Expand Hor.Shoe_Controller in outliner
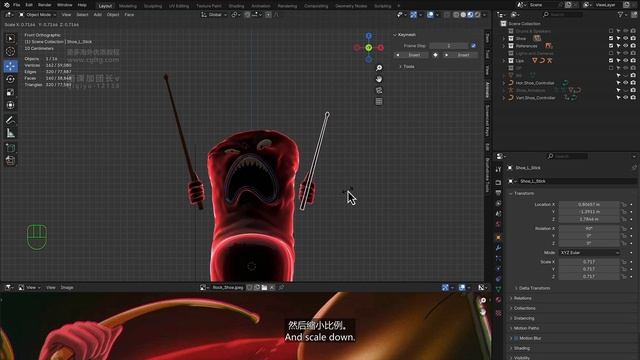 [x=504, y=83]
